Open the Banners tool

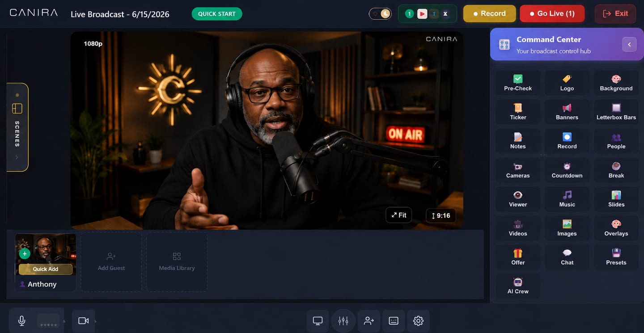(x=567, y=112)
